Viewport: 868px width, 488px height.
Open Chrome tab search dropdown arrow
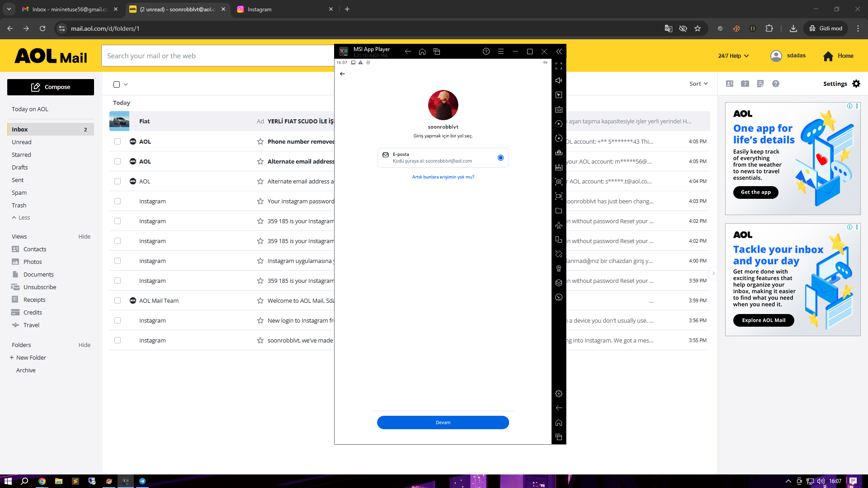(x=9, y=9)
